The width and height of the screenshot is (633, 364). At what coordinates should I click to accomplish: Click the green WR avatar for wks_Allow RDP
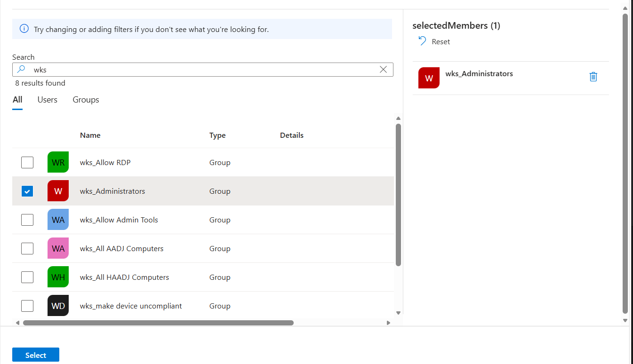[58, 162]
